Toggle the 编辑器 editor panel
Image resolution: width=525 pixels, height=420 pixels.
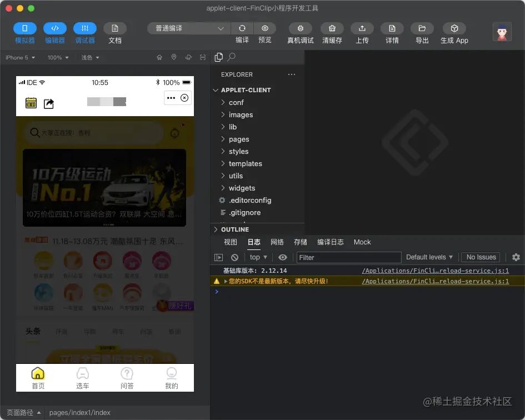point(55,28)
